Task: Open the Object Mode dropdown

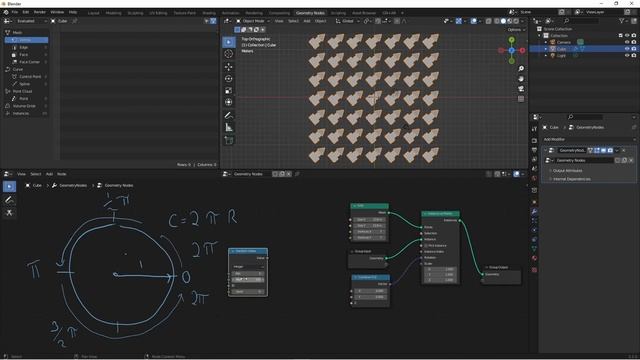Action: [253, 21]
